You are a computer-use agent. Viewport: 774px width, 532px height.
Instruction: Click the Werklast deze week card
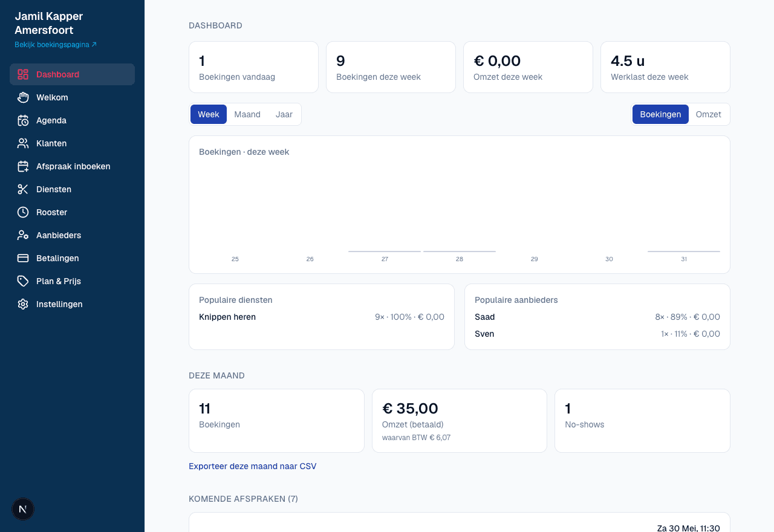665,67
